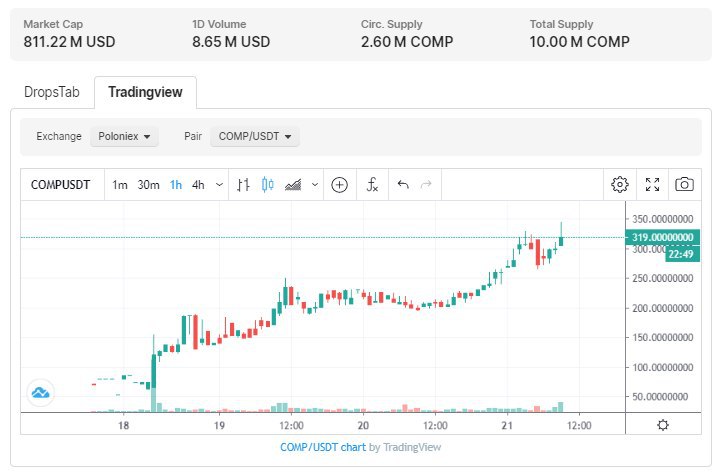The width and height of the screenshot is (725, 474).
Task: Click the 18 date label on the time axis
Action: (x=123, y=425)
